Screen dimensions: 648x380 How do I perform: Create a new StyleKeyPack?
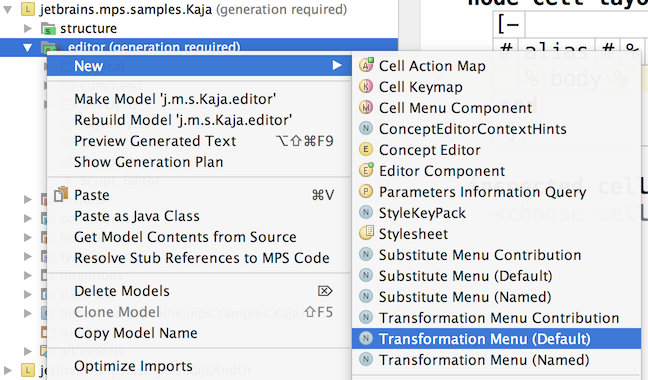(496, 213)
